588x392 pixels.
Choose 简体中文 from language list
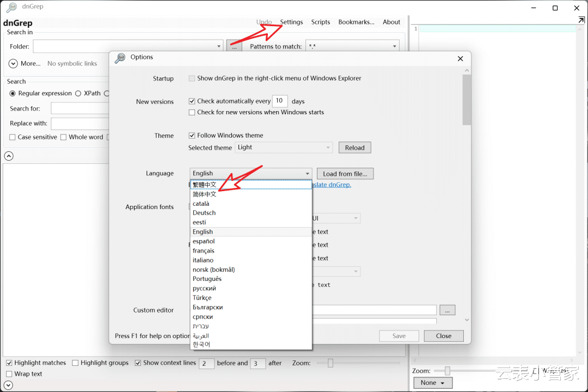coord(251,194)
